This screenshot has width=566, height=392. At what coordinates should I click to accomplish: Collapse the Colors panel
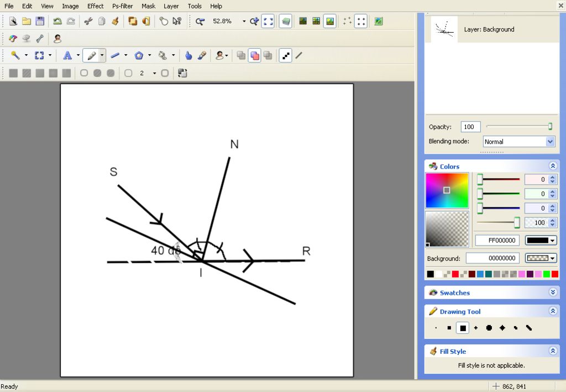[553, 166]
